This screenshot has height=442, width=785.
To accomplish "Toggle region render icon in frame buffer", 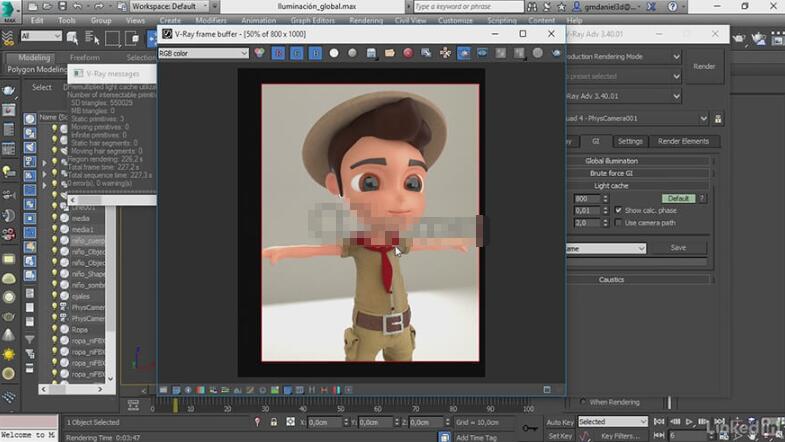I will [x=464, y=53].
